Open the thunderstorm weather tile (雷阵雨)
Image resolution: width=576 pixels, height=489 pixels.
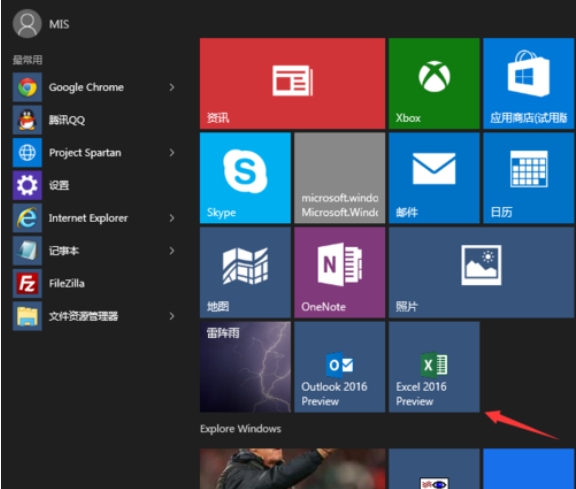245,367
